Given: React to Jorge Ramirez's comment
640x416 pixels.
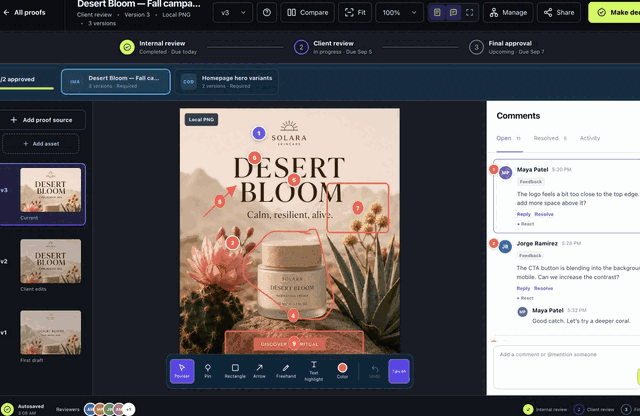Looking at the screenshot, I should pos(525,298).
